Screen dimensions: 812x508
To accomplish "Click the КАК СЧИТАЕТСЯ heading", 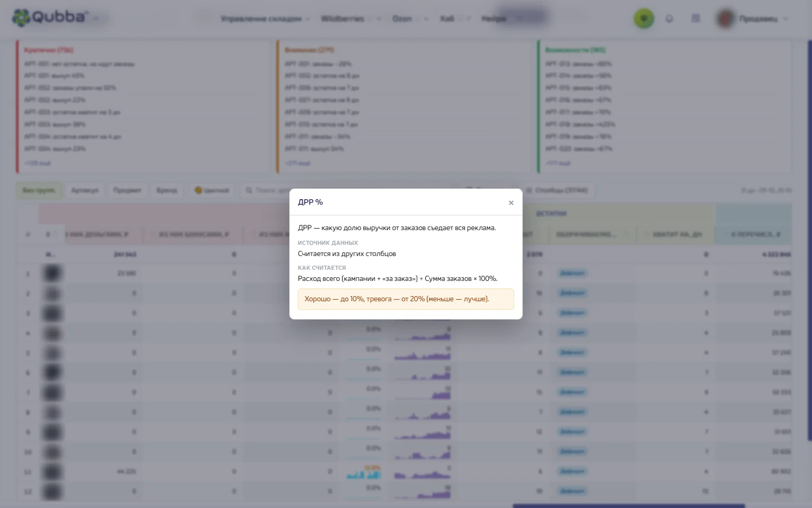I will tap(322, 268).
